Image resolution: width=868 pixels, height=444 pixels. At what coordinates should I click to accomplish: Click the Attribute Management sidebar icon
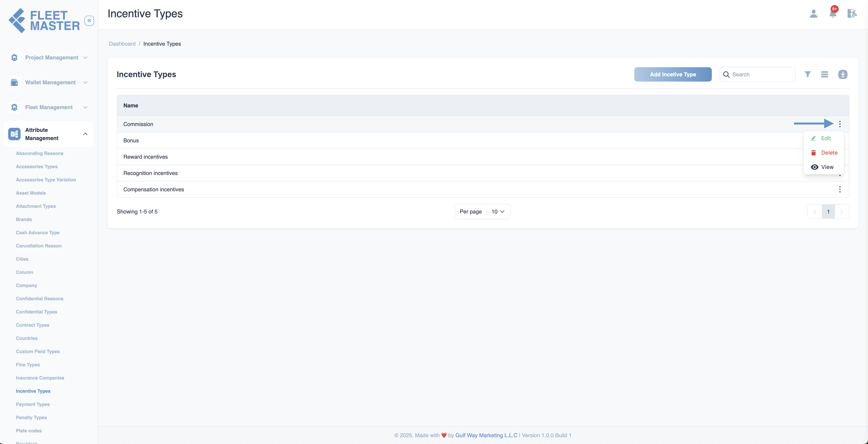pos(14,134)
